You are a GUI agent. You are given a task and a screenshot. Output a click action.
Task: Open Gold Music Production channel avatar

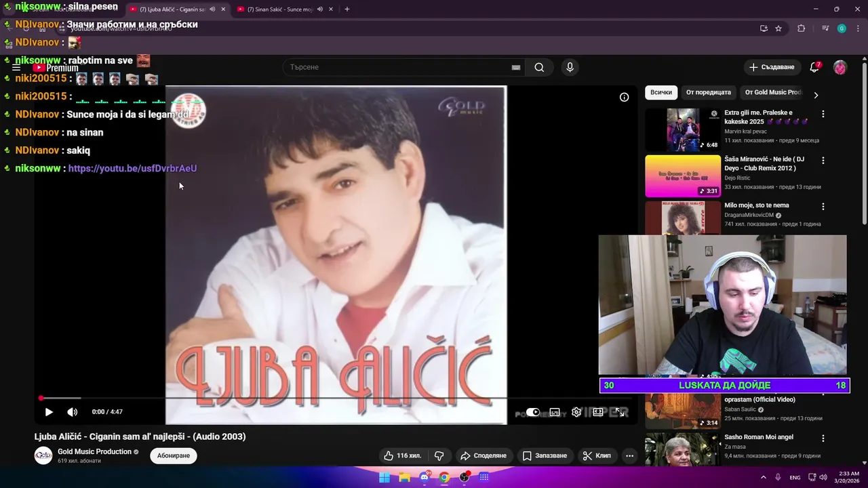click(x=43, y=455)
